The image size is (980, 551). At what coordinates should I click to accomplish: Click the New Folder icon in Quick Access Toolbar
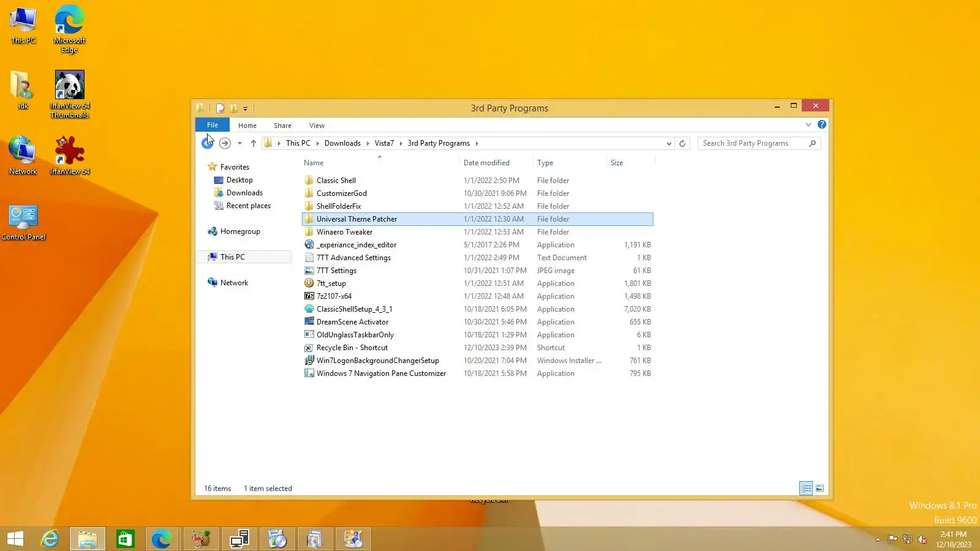click(233, 108)
